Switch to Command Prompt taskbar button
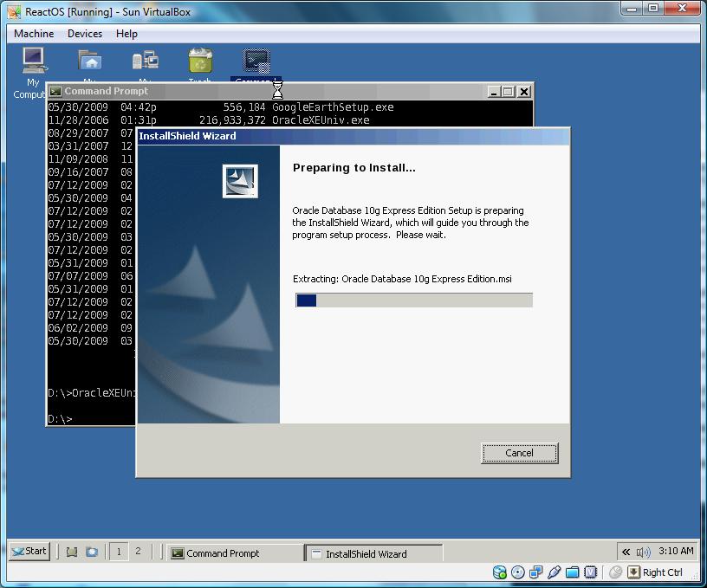Screen dimensions: 707x588 tap(234, 553)
